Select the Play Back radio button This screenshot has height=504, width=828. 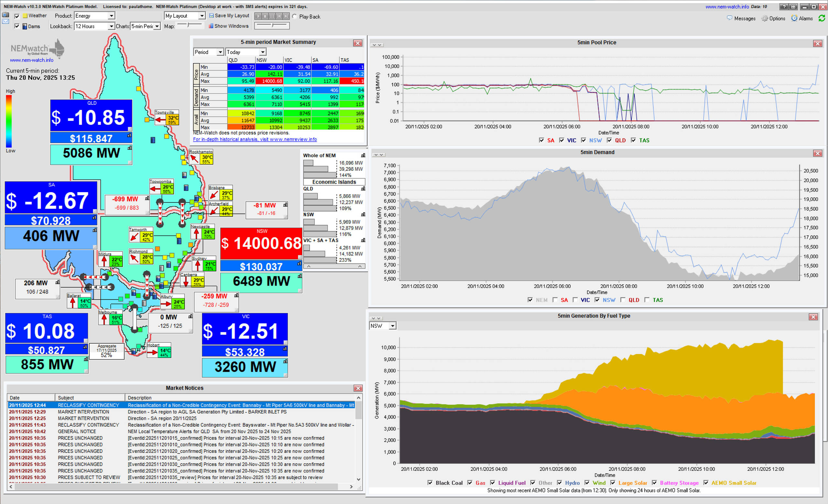[294, 16]
